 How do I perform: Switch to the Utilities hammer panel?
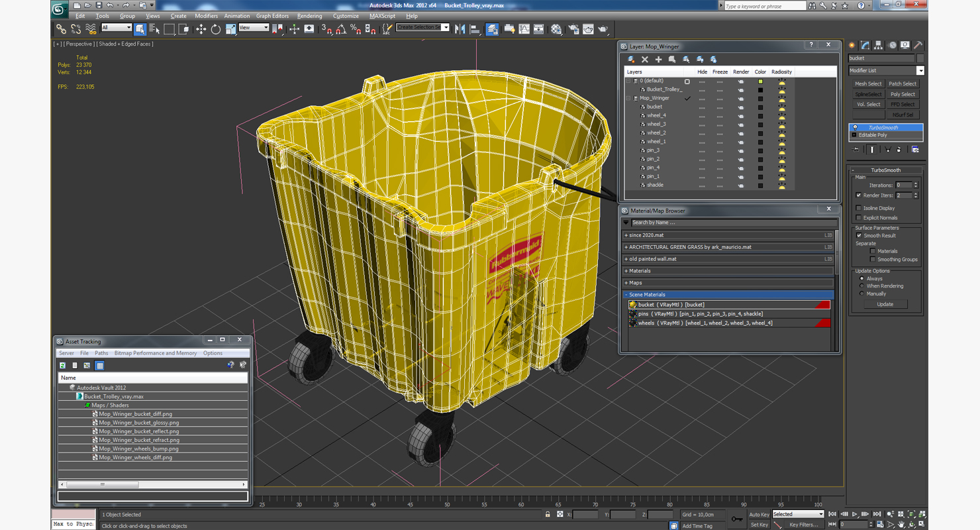point(918,46)
